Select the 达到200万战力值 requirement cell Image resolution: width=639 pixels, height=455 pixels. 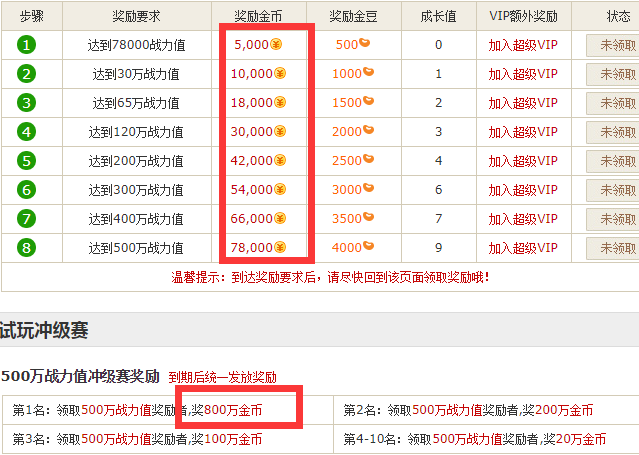[137, 161]
